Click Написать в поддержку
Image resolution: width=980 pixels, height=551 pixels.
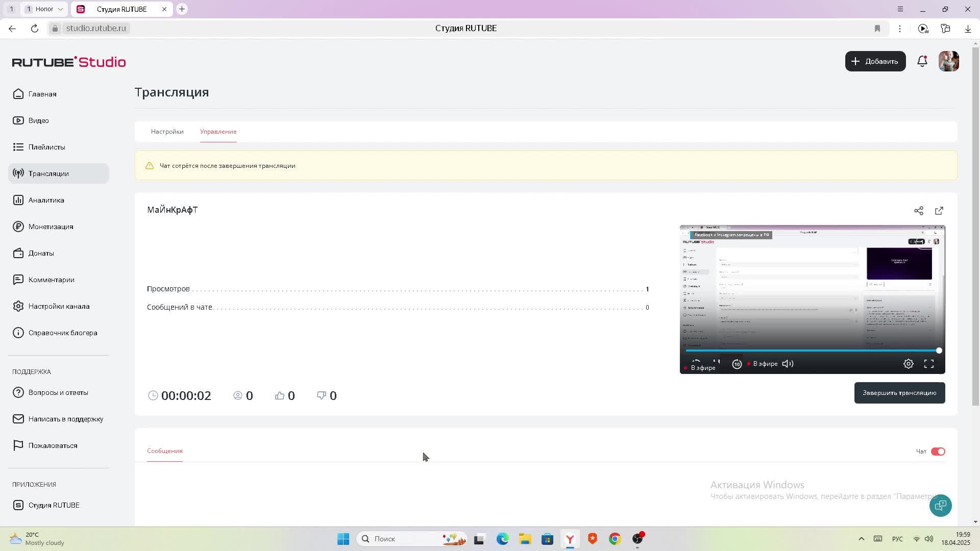click(x=58, y=419)
